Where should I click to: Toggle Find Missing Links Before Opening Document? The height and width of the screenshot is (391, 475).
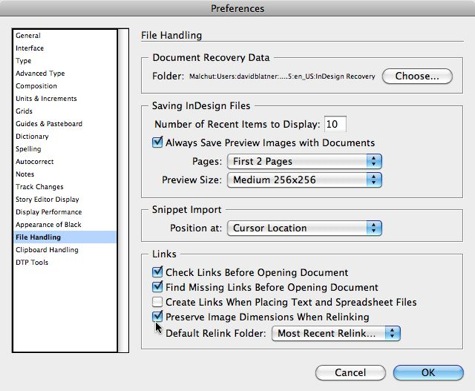(x=157, y=287)
